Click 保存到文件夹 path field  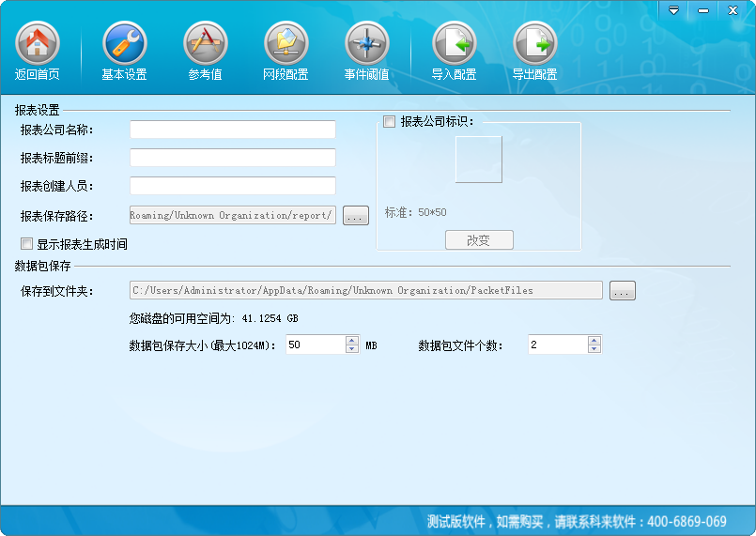point(366,290)
